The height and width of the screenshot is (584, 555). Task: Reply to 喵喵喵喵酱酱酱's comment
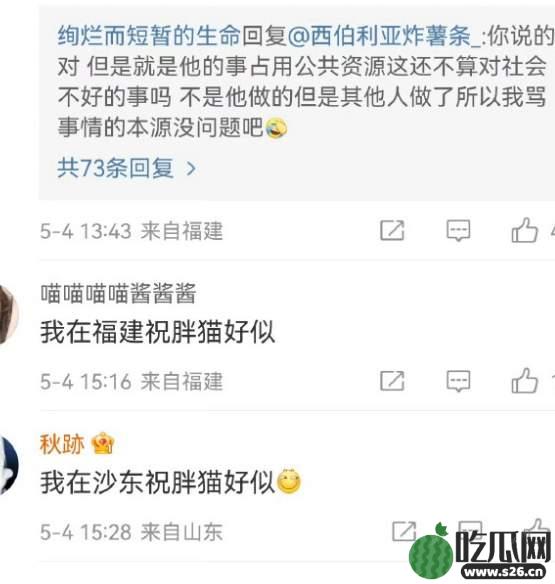point(458,381)
